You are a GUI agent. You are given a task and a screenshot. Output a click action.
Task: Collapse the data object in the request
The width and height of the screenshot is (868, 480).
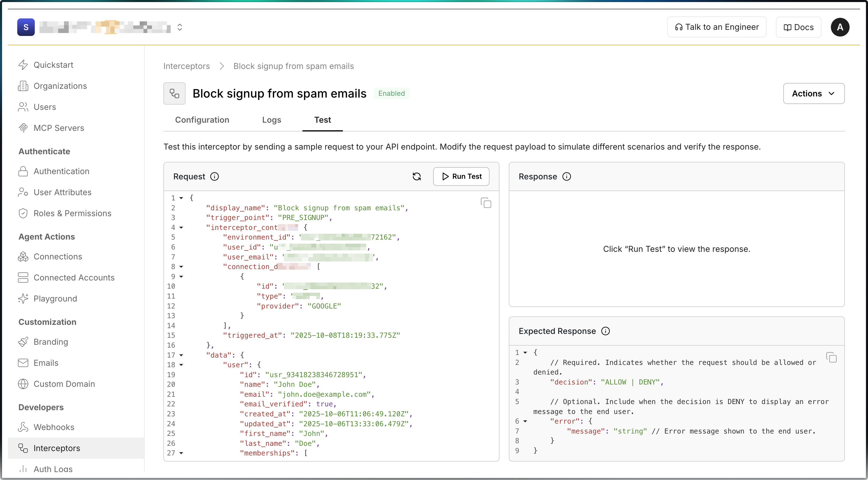pyautogui.click(x=181, y=355)
